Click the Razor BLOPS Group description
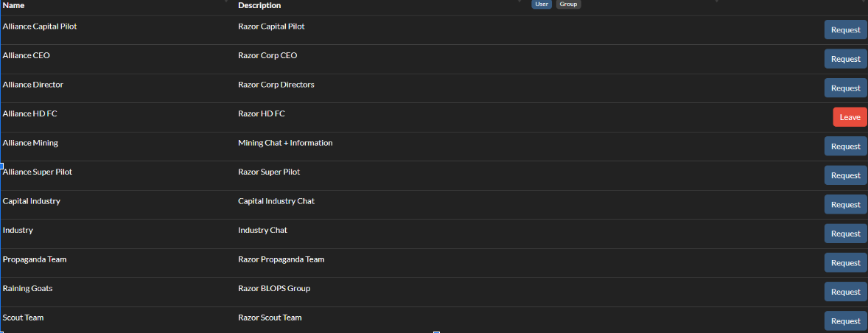Image resolution: width=868 pixels, height=333 pixels. (x=273, y=288)
